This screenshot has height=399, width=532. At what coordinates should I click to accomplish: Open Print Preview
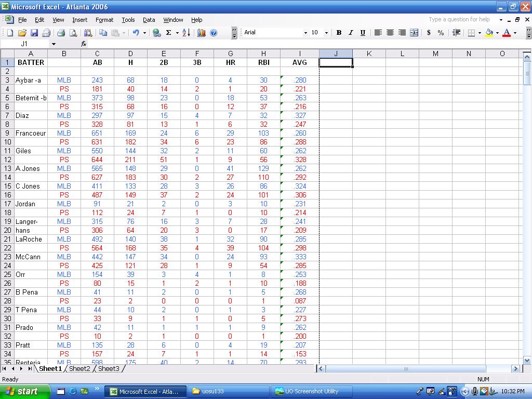(73, 33)
